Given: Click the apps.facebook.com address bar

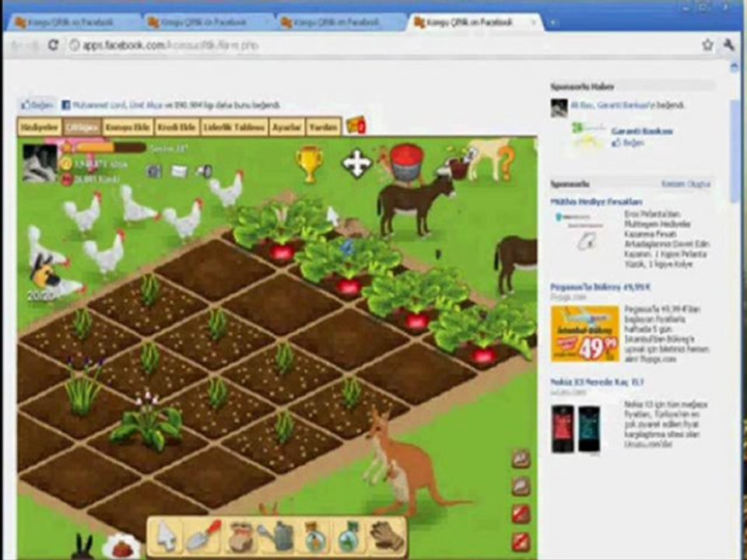Looking at the screenshot, I should 381,45.
